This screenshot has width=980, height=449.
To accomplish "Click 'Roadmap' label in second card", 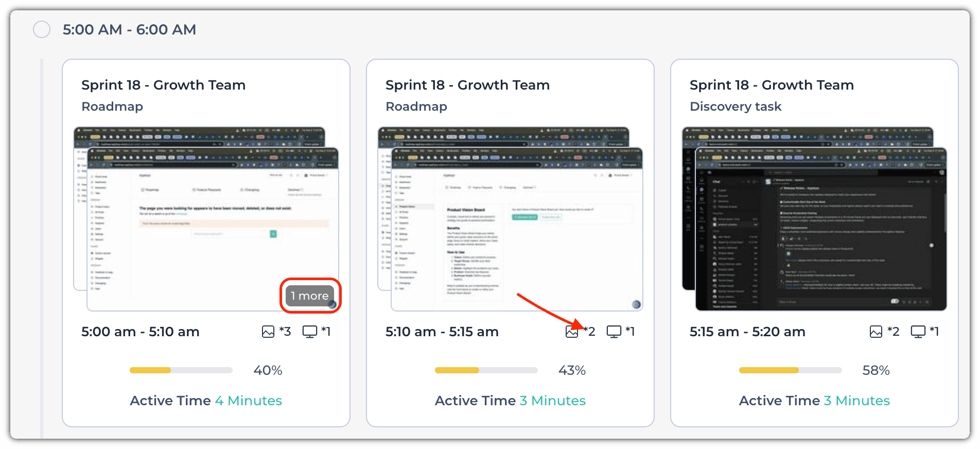I will click(x=416, y=107).
